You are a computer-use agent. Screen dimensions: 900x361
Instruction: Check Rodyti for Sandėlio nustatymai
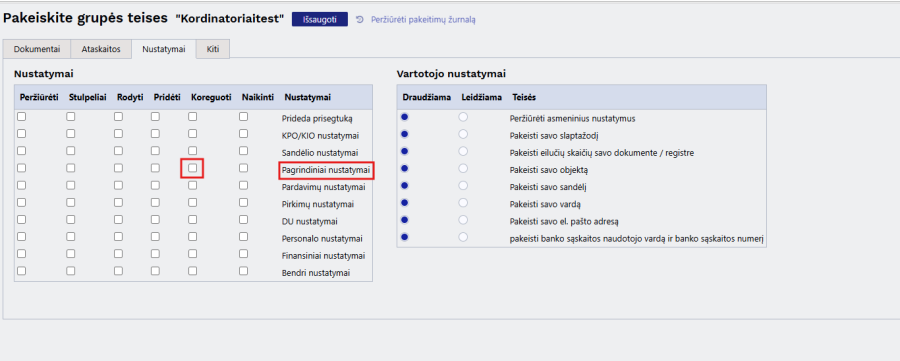(x=118, y=151)
